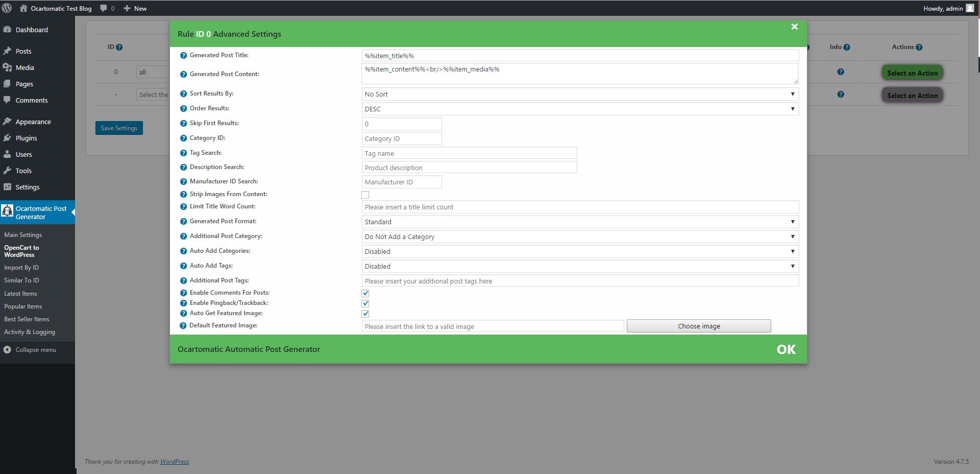Open the Additional Post Category dropdown

pos(580,236)
